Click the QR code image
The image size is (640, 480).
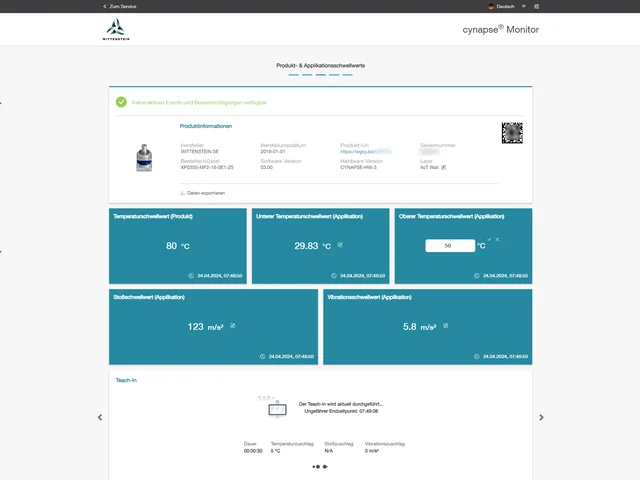(511, 132)
